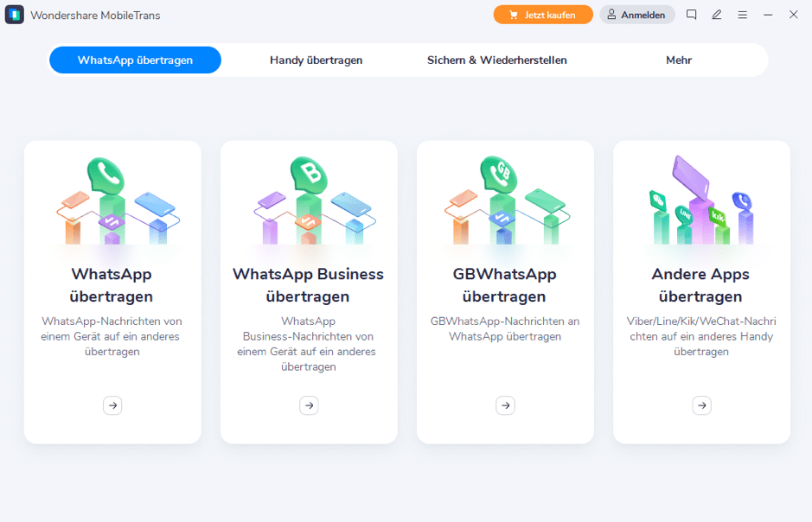
Task: Click the WhatsApp Business 'B' illustration
Action: 315,201
